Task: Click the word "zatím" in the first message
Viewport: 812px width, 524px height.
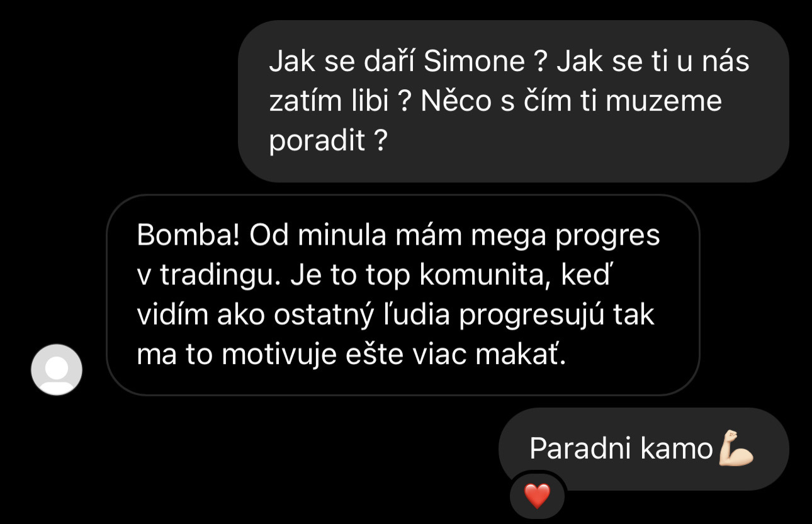Action: coord(303,101)
